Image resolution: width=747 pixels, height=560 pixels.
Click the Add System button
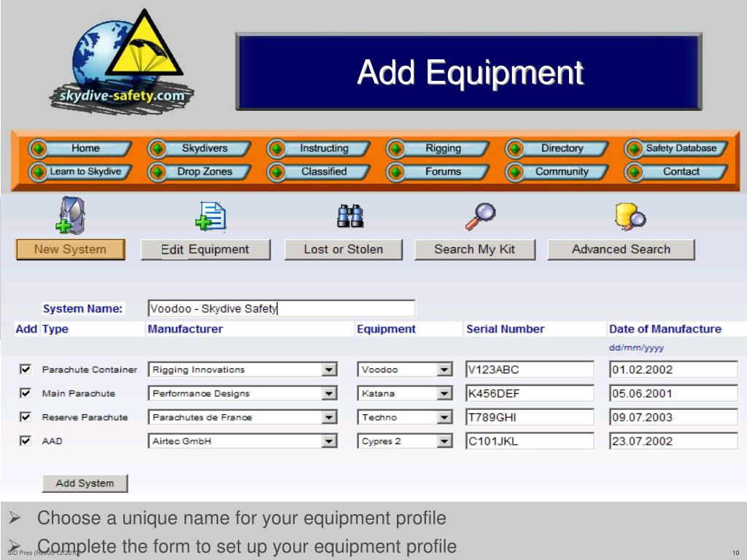[x=85, y=483]
